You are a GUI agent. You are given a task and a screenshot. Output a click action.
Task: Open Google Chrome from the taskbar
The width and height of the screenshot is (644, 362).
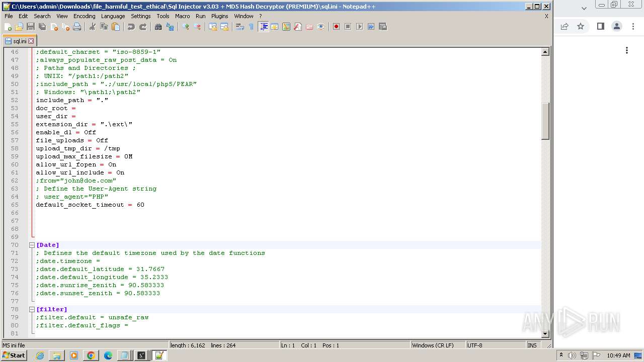pyautogui.click(x=91, y=355)
